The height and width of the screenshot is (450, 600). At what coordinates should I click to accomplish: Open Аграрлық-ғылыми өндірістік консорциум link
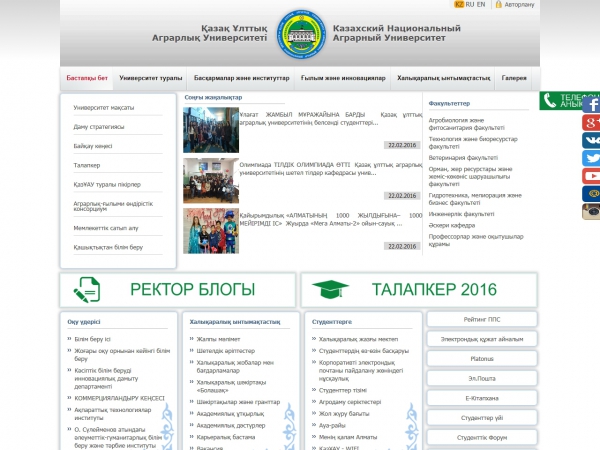pyautogui.click(x=113, y=206)
